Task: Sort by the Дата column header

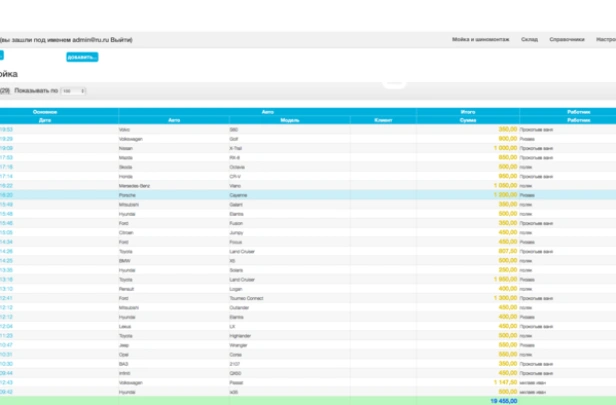Action: click(x=44, y=120)
